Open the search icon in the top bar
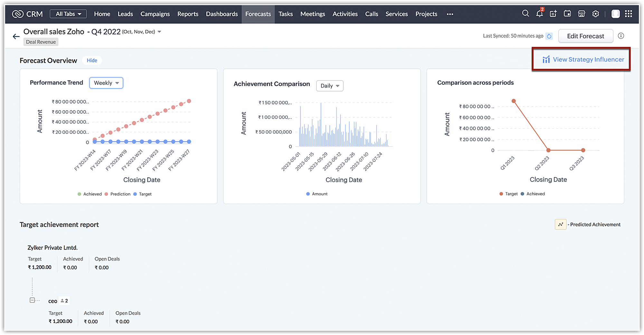The height and width of the screenshot is (335, 644). click(526, 14)
